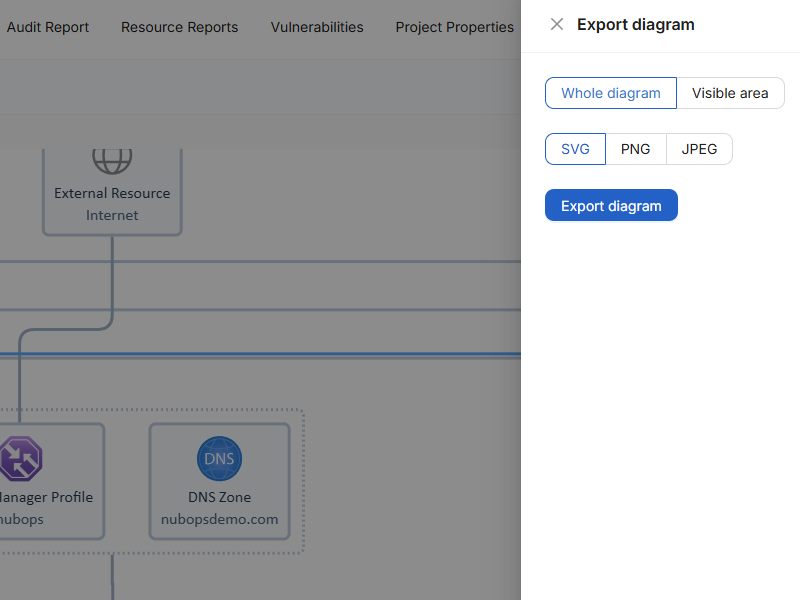Close the Export diagram panel
The image size is (800, 600).
coord(557,24)
